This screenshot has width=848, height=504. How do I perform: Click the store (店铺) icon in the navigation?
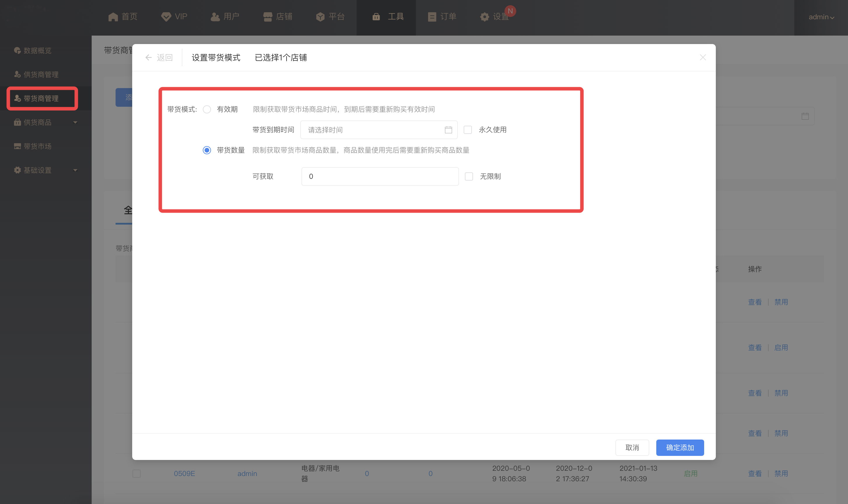tap(268, 17)
